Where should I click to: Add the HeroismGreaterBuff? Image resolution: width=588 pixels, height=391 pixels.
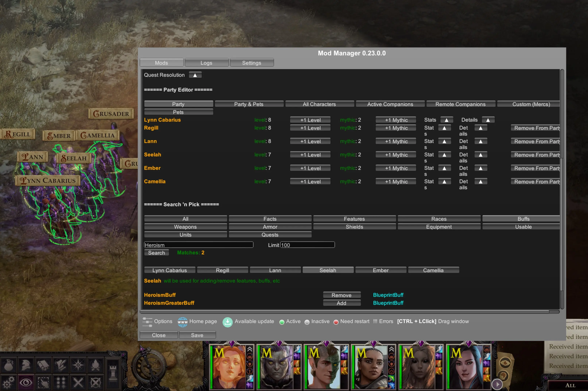341,303
